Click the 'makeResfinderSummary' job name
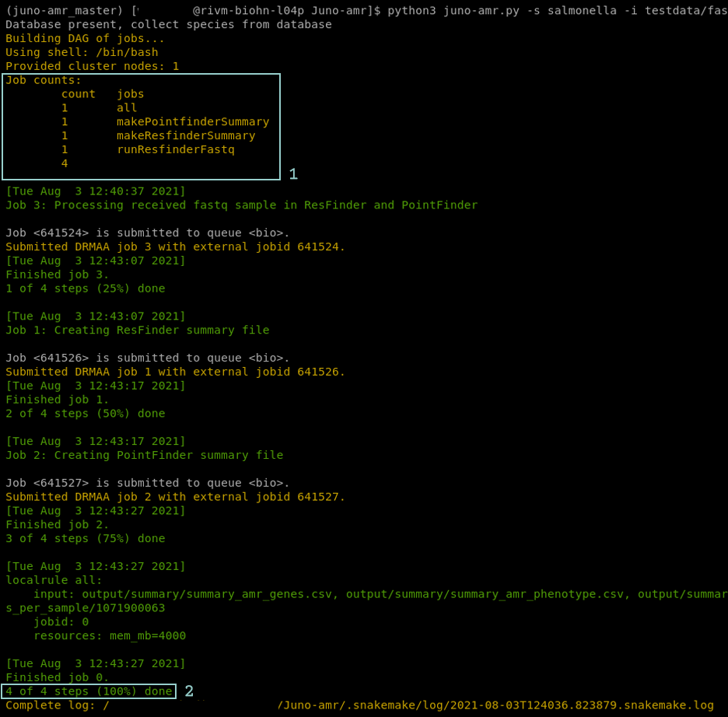This screenshot has width=728, height=717. click(x=186, y=136)
